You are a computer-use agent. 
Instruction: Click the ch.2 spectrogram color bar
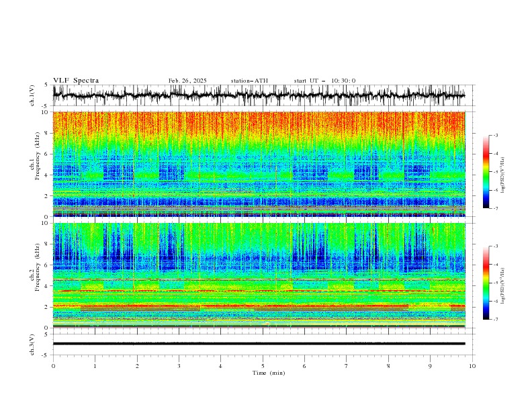486,283
